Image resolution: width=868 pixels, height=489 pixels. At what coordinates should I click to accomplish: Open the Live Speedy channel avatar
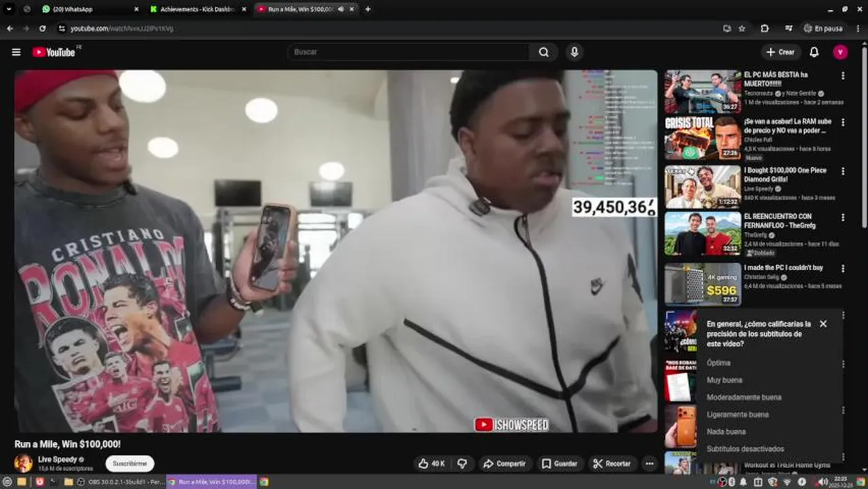pos(23,463)
